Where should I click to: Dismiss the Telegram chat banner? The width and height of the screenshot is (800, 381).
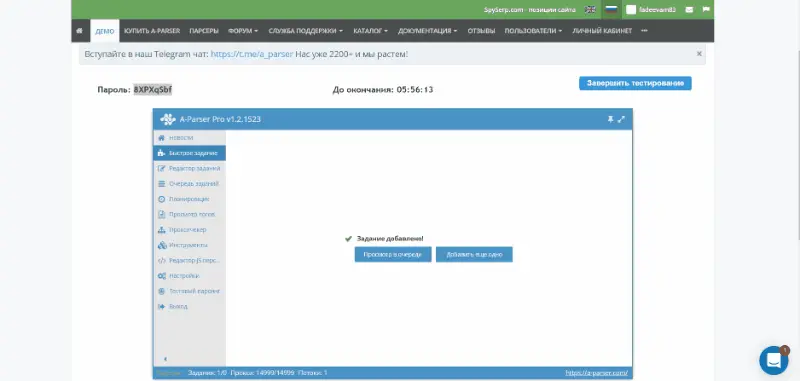tap(699, 54)
